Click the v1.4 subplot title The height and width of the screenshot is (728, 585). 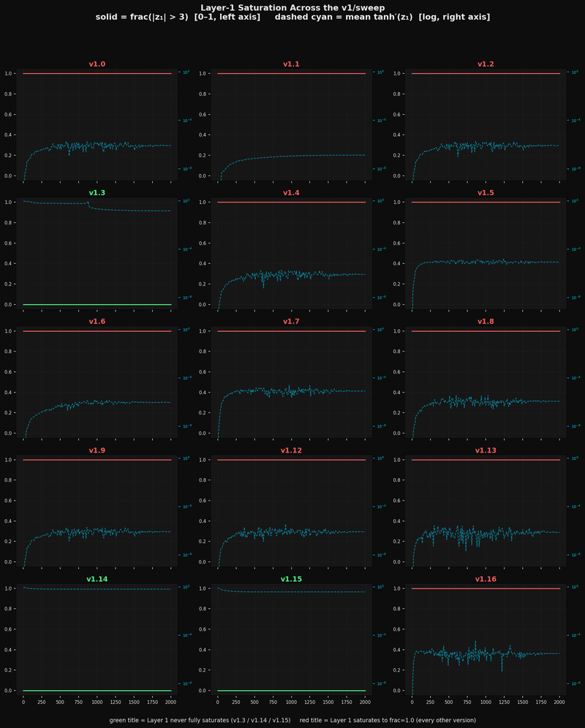291,193
